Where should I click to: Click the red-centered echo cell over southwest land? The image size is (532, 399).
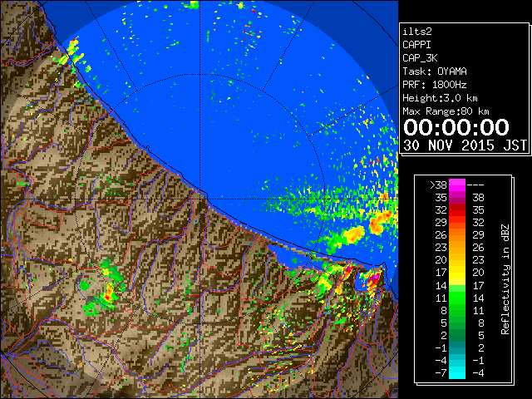tap(108, 296)
